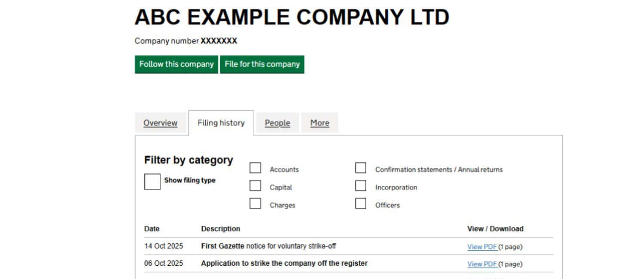Check the Capital filing category

click(255, 185)
